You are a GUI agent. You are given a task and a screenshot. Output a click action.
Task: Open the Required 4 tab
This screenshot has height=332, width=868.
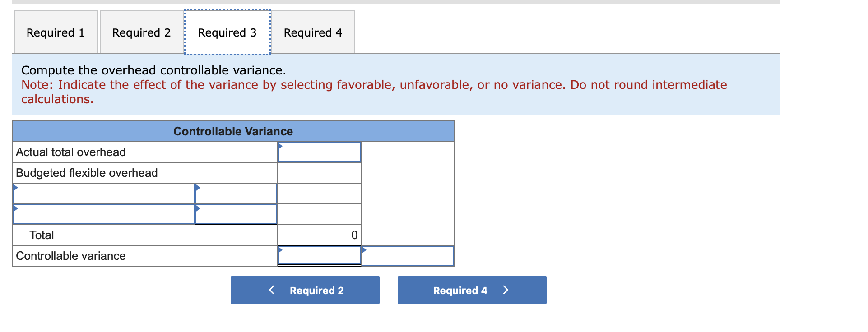pyautogui.click(x=313, y=32)
